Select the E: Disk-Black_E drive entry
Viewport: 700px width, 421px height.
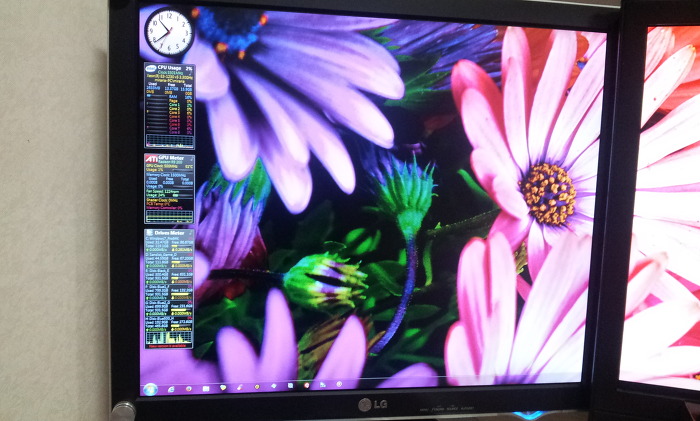click(x=160, y=270)
